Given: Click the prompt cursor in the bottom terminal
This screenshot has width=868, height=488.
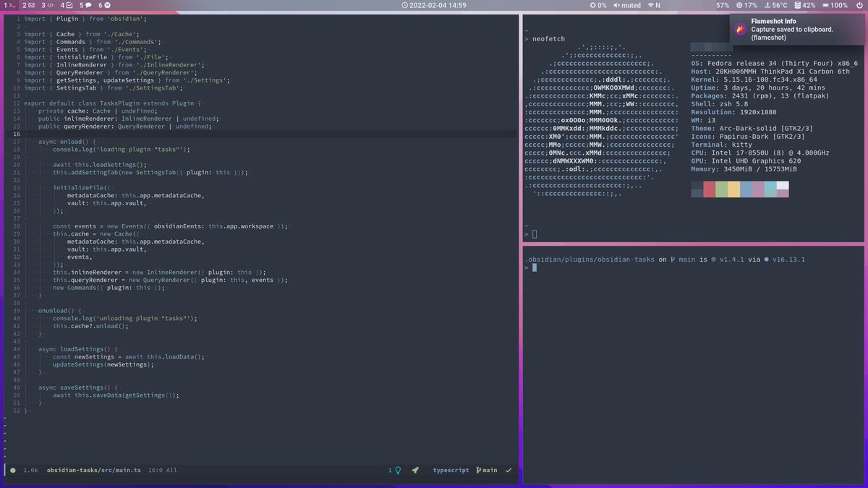Looking at the screenshot, I should pyautogui.click(x=535, y=267).
